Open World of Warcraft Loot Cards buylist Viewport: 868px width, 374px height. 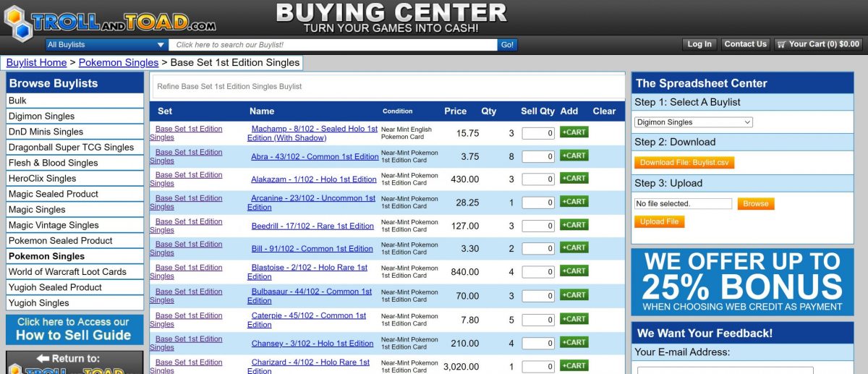pos(75,272)
